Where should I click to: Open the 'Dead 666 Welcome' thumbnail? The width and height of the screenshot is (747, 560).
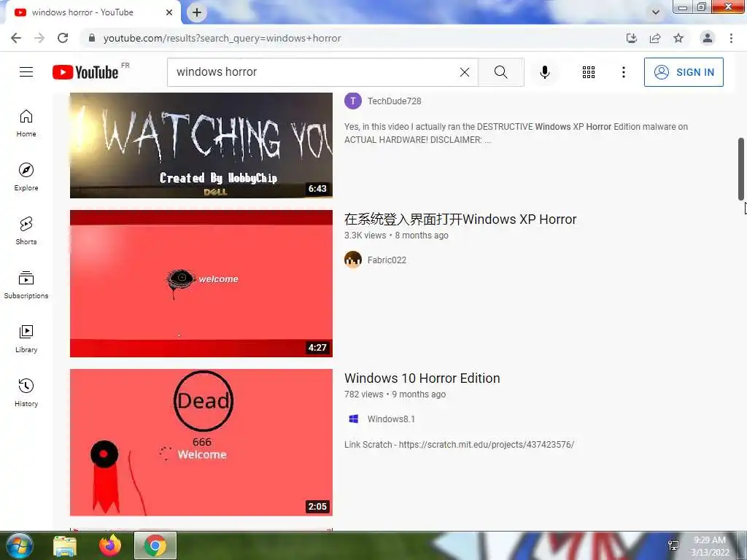[201, 443]
